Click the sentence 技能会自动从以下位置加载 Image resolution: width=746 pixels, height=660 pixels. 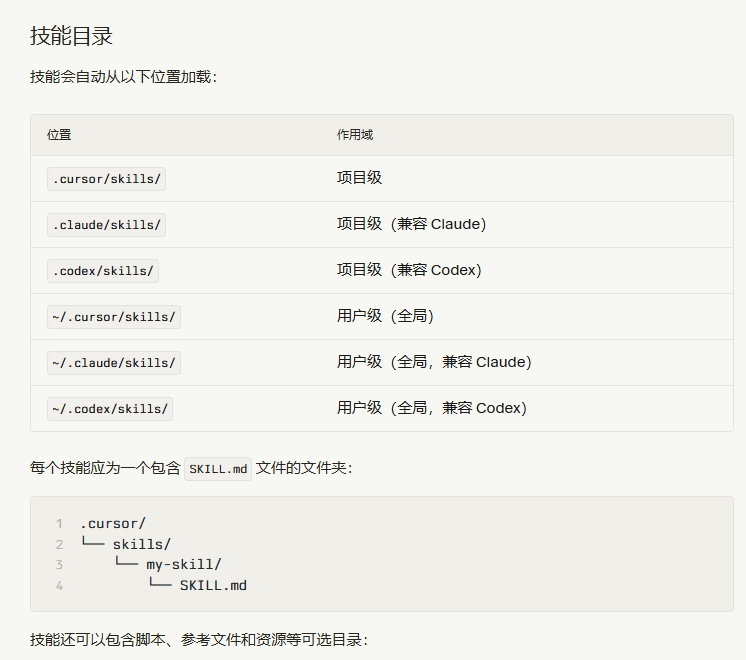pyautogui.click(x=123, y=77)
